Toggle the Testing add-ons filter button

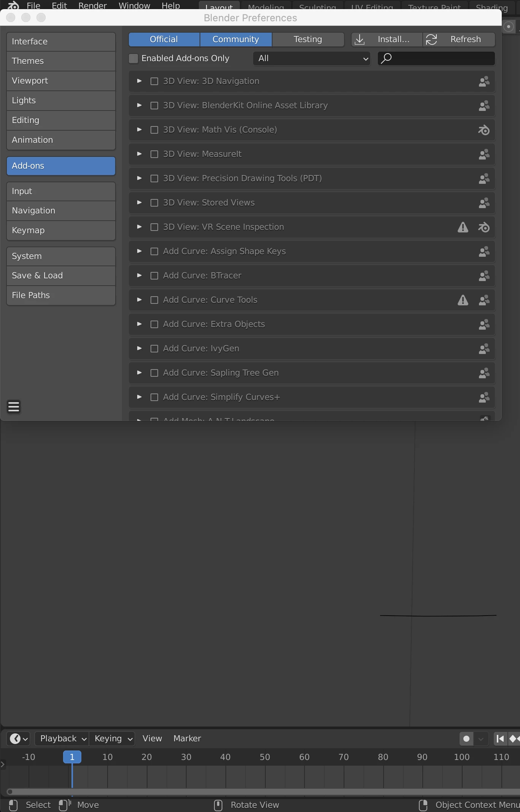pos(308,39)
